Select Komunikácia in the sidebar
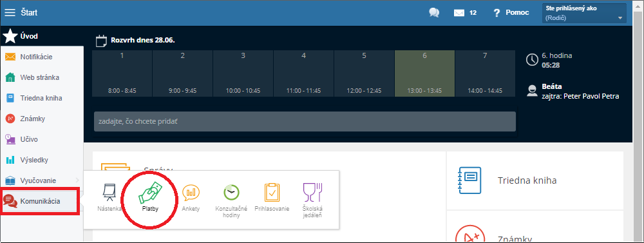Viewport: 644px width, 243px height. pos(40,201)
